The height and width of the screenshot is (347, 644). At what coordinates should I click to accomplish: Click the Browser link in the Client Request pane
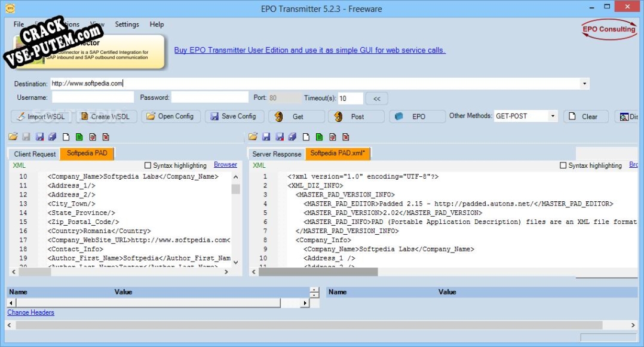[x=225, y=165]
